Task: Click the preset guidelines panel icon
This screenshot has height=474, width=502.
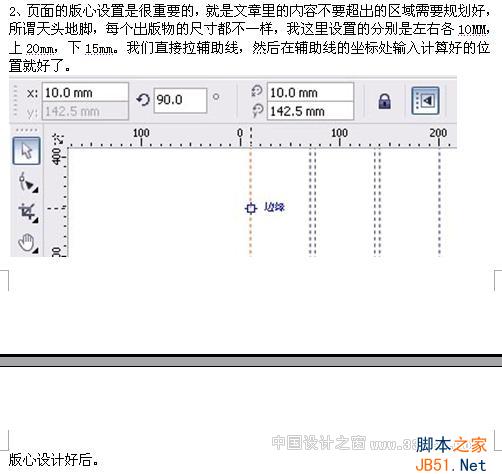Action: tap(425, 100)
